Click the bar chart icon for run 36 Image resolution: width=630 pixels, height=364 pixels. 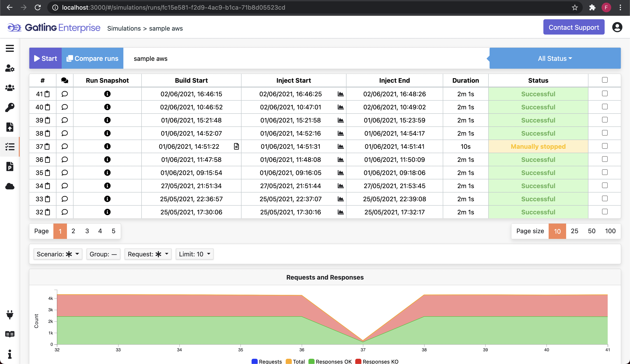coord(341,159)
